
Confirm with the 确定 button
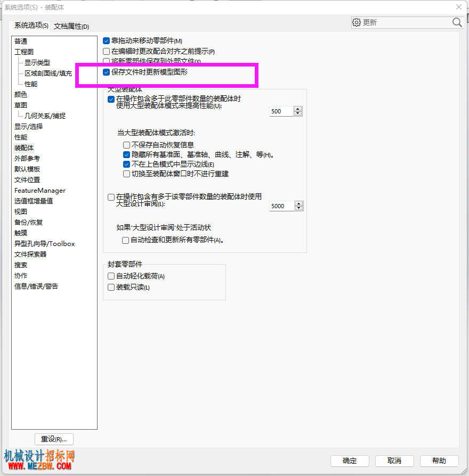pyautogui.click(x=350, y=461)
